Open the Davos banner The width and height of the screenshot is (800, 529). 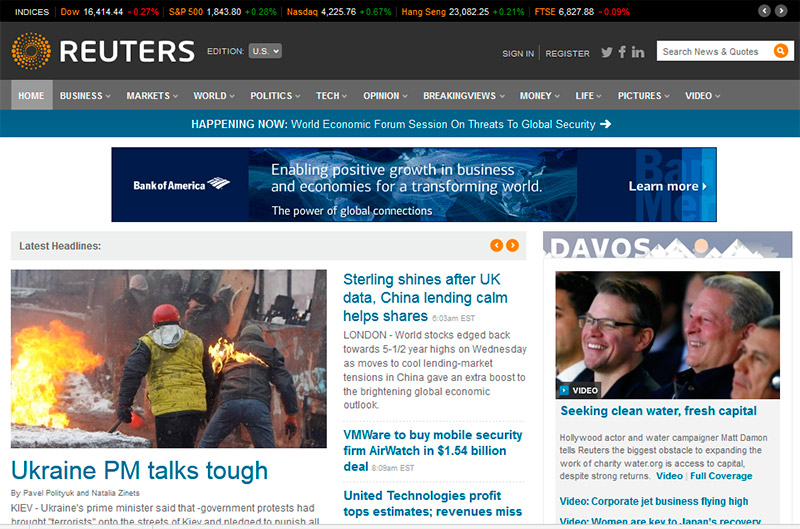(x=667, y=245)
